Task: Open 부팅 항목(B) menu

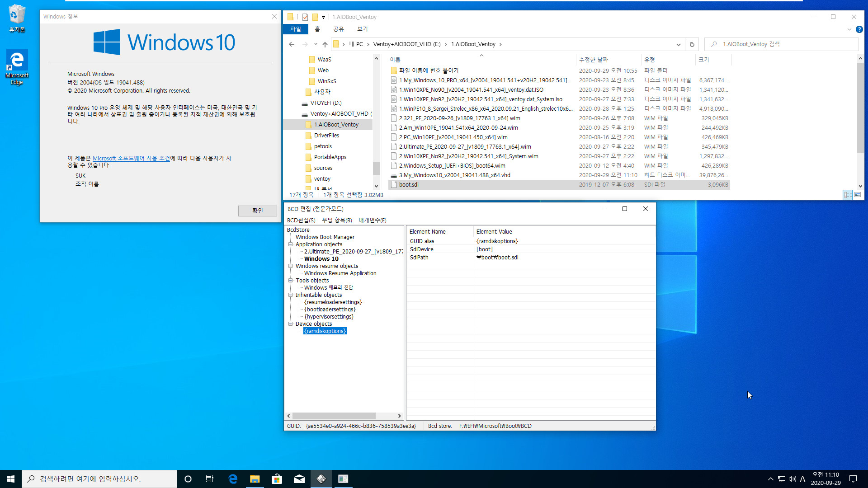Action: click(x=337, y=221)
